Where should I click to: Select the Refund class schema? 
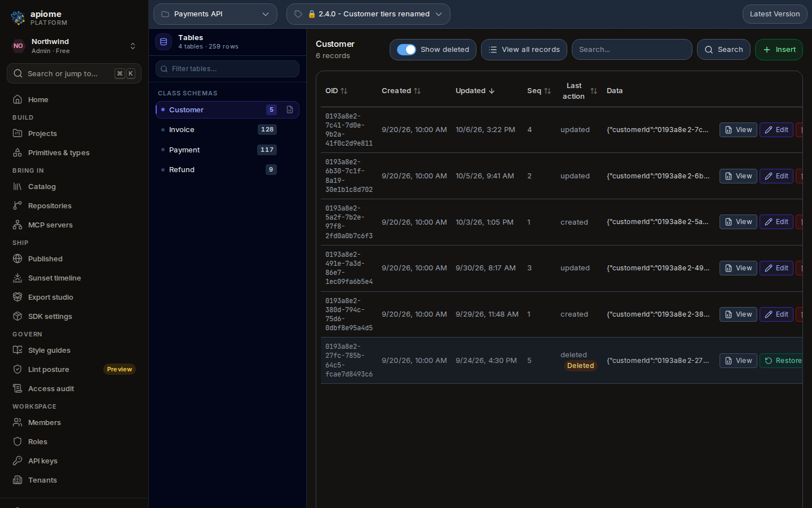click(227, 169)
